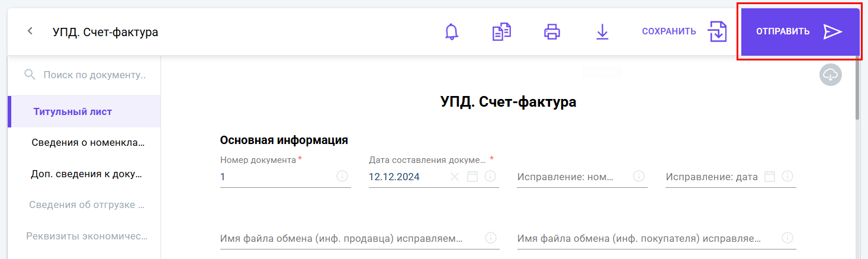Go back using the left chevron arrow
Viewport: 868px width, 259px height.
tap(30, 31)
